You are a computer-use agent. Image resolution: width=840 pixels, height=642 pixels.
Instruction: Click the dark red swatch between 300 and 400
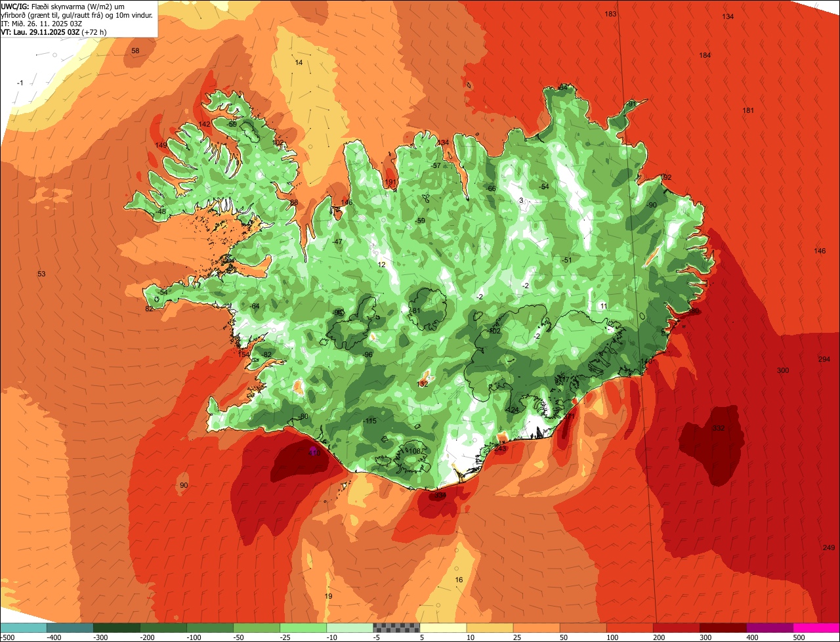coord(722,628)
